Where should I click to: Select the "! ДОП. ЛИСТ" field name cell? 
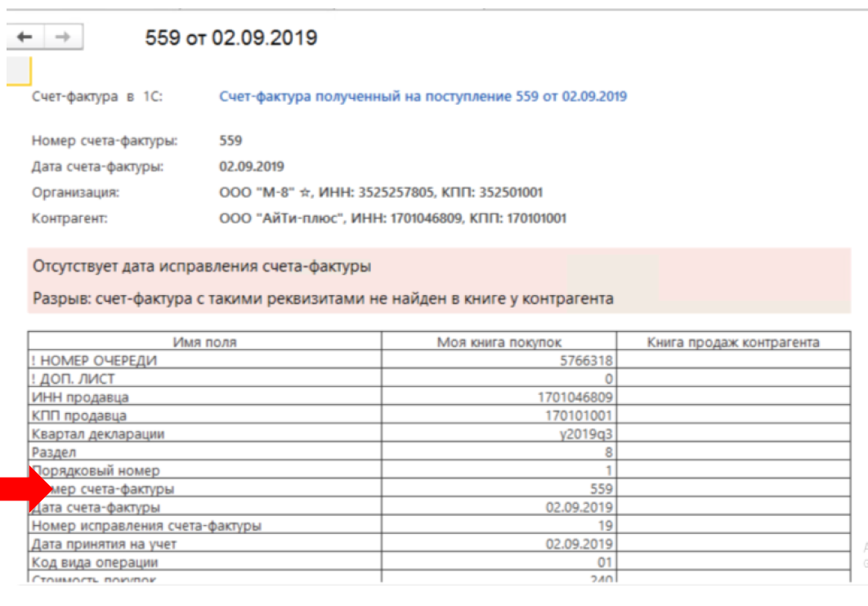(x=205, y=379)
